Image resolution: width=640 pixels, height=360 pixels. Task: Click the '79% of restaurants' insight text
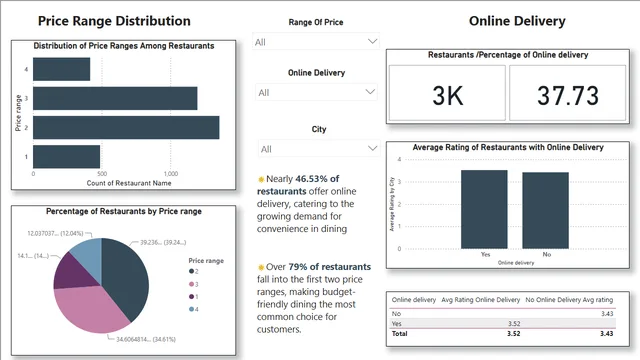click(x=329, y=267)
